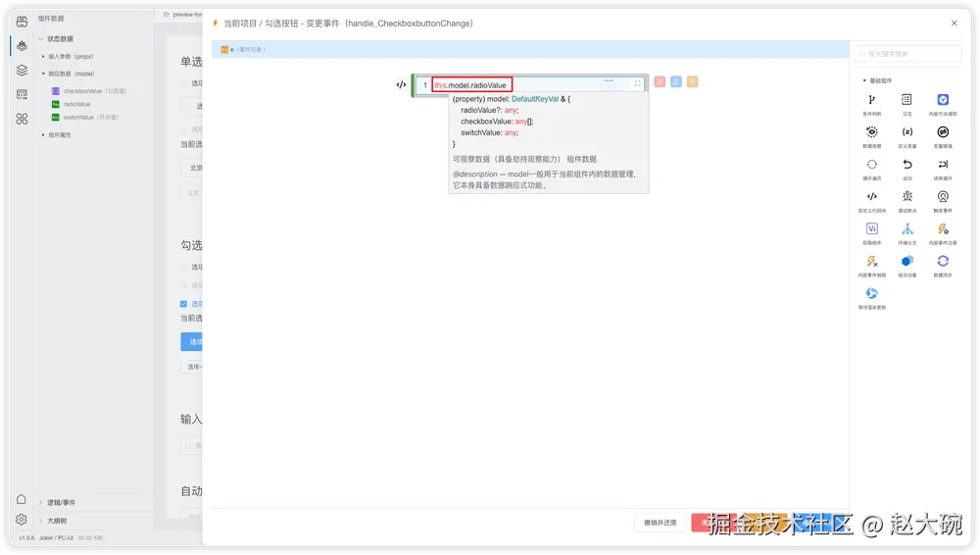The height and width of the screenshot is (555, 980).
Task: Open the four-circle components sidebar icon
Action: pyautogui.click(x=22, y=119)
